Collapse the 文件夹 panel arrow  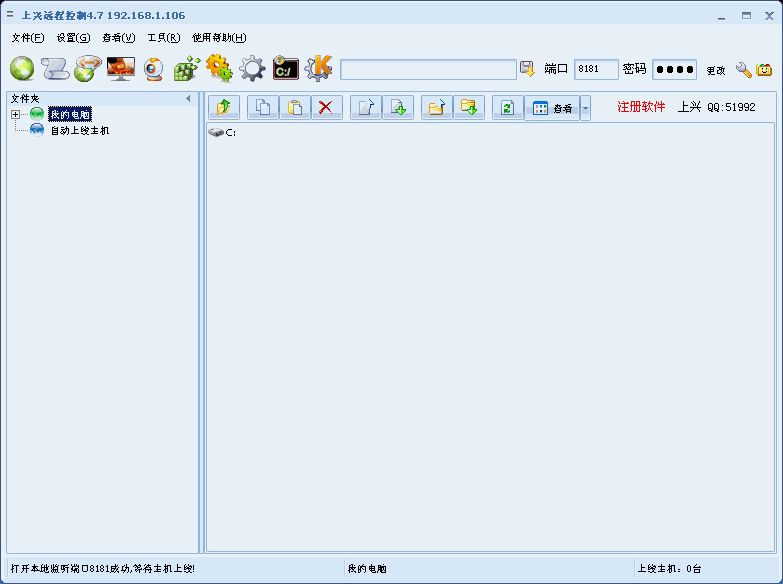click(188, 98)
